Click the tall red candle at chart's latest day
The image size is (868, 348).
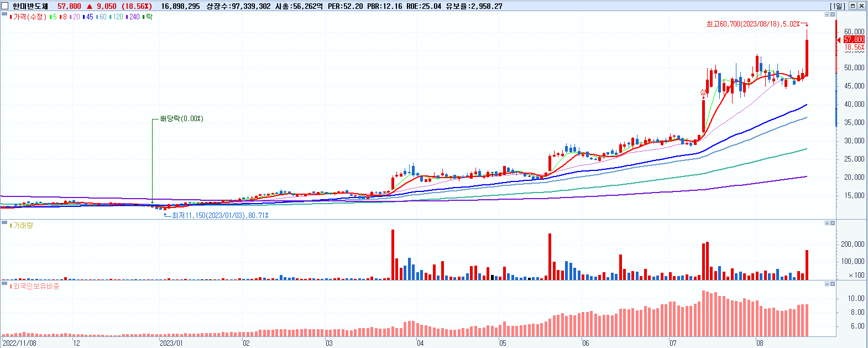807,58
